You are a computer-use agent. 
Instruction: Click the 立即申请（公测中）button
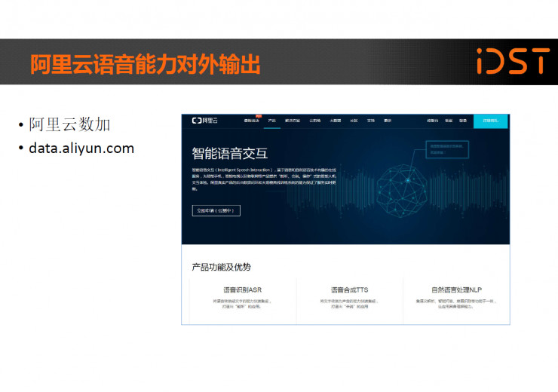[x=216, y=210]
